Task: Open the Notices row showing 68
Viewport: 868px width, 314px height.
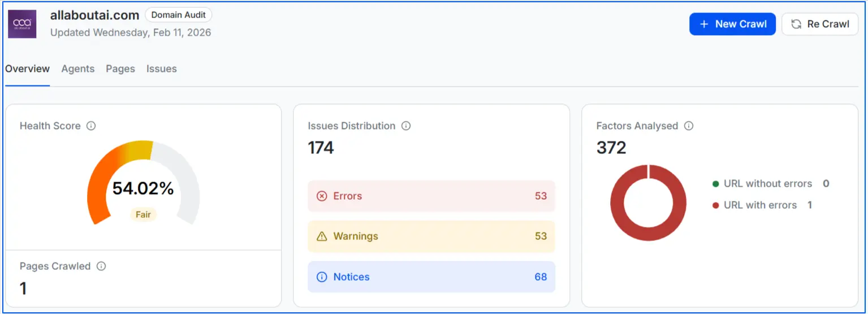Action: coord(431,277)
